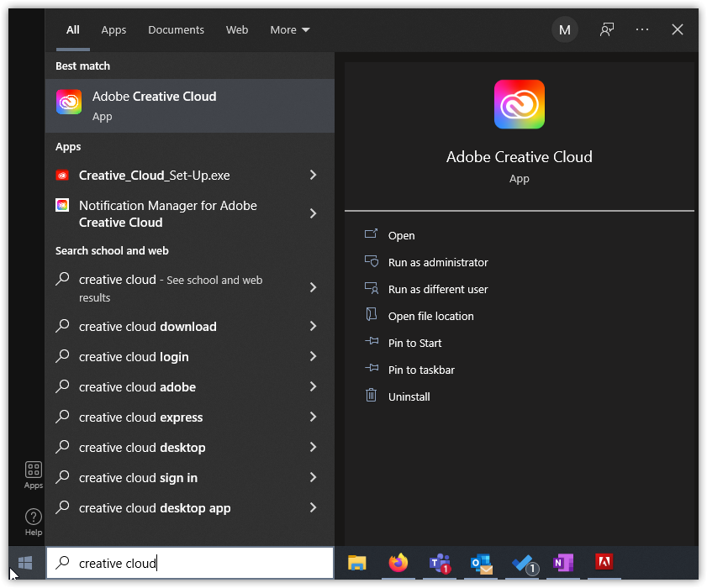This screenshot has height=588, width=707.
Task: Click the Run as administrator shield icon
Action: (372, 261)
